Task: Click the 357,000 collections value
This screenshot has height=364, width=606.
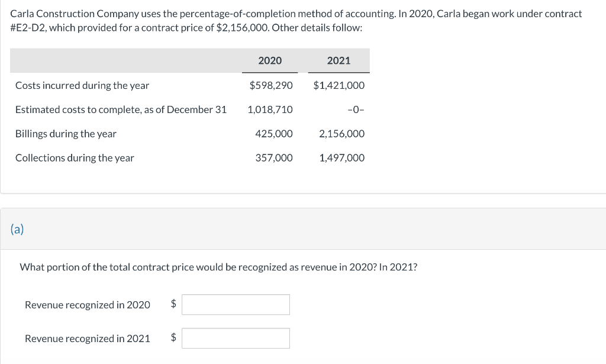Action: [274, 158]
